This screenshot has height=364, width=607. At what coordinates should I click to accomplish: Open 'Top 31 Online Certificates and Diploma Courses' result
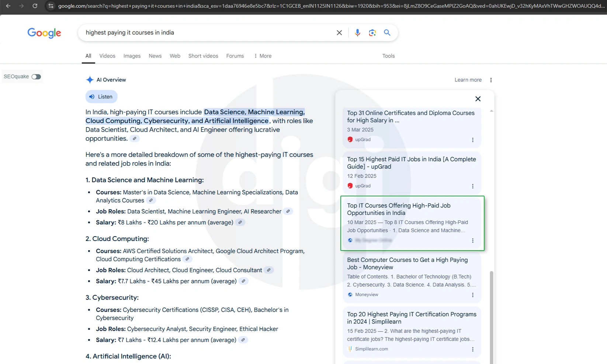pyautogui.click(x=410, y=116)
